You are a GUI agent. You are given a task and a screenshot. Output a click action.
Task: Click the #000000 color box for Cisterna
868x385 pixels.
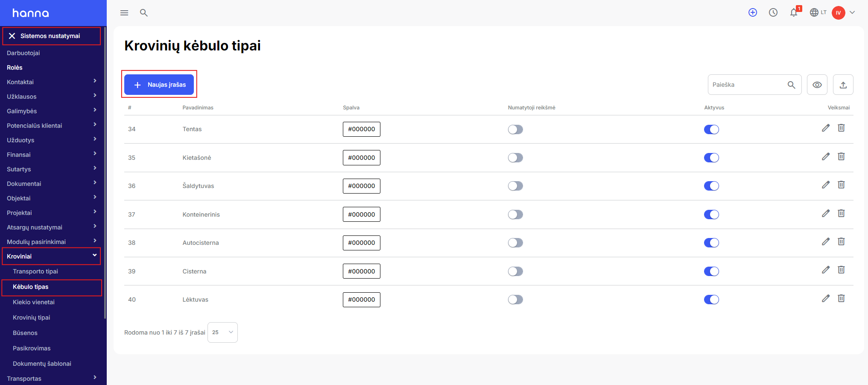coord(362,271)
